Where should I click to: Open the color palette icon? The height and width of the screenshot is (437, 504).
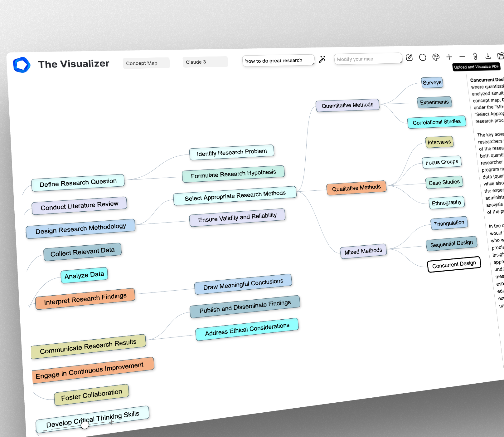[x=436, y=57]
